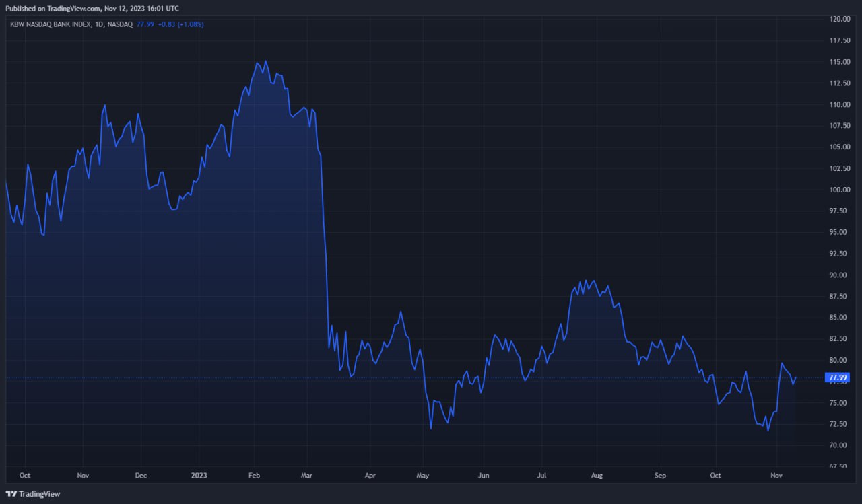
Task: Select the 100.00 level on the price scale
Action: (x=839, y=190)
